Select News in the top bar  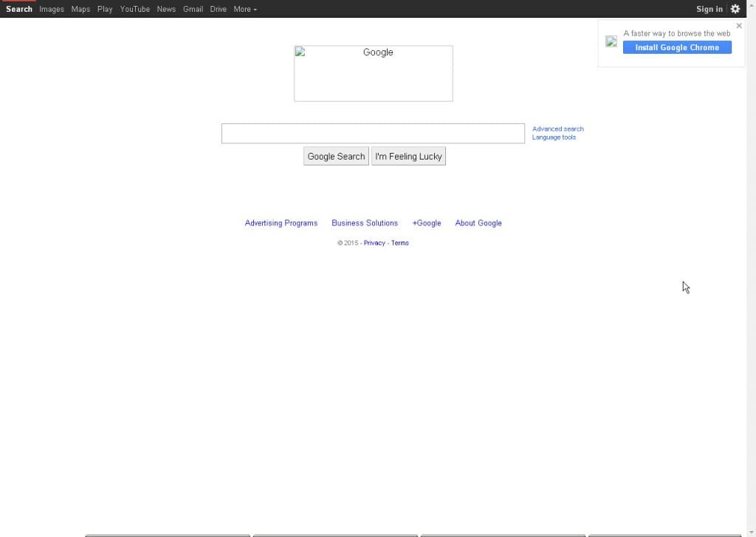tap(166, 9)
